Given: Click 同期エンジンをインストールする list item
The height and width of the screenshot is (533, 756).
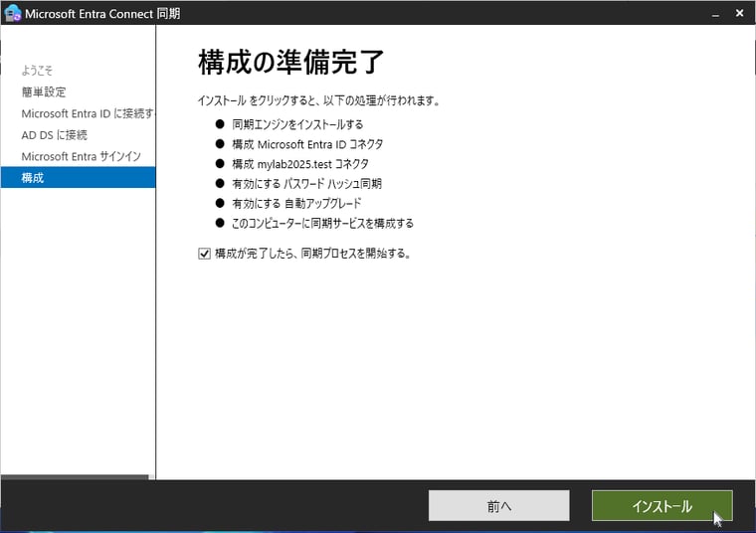Looking at the screenshot, I should point(297,124).
